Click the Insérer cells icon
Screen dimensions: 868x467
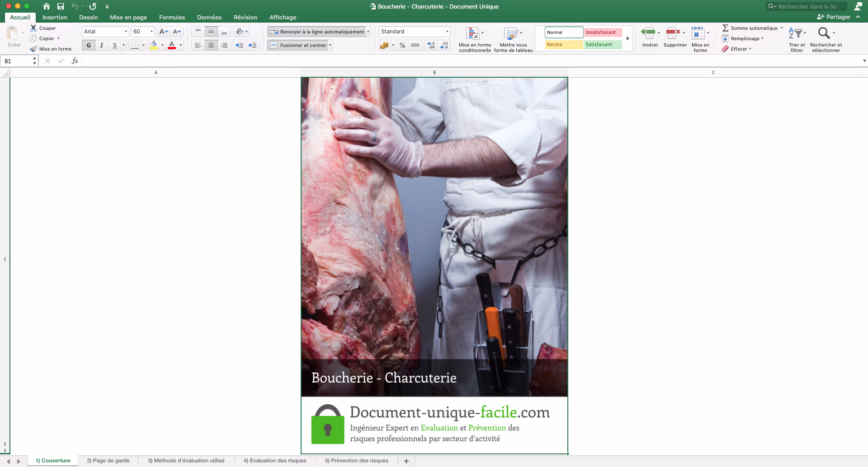pyautogui.click(x=648, y=33)
